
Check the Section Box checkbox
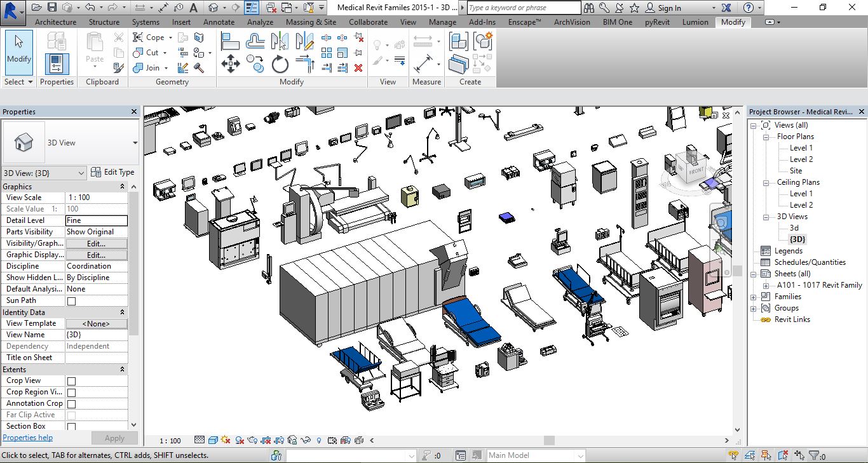[71, 427]
